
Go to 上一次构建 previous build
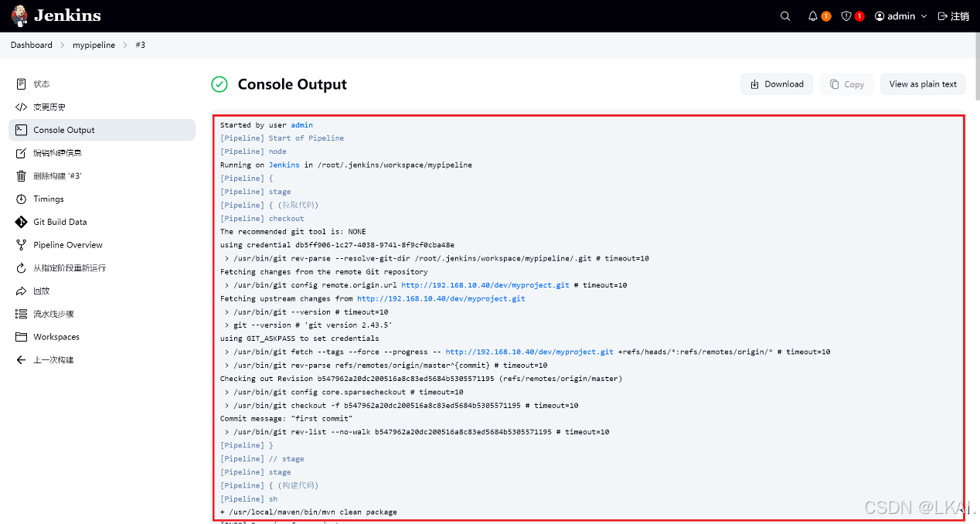[102, 359]
